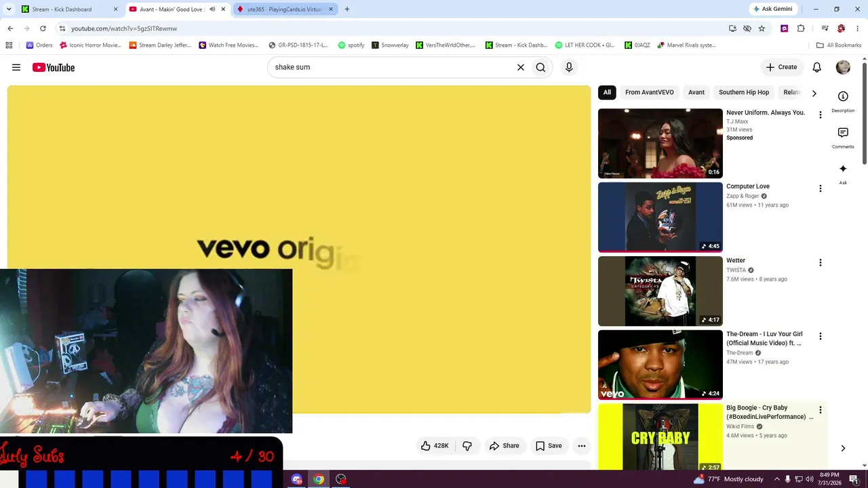Open the tab search dropdown

point(9,9)
